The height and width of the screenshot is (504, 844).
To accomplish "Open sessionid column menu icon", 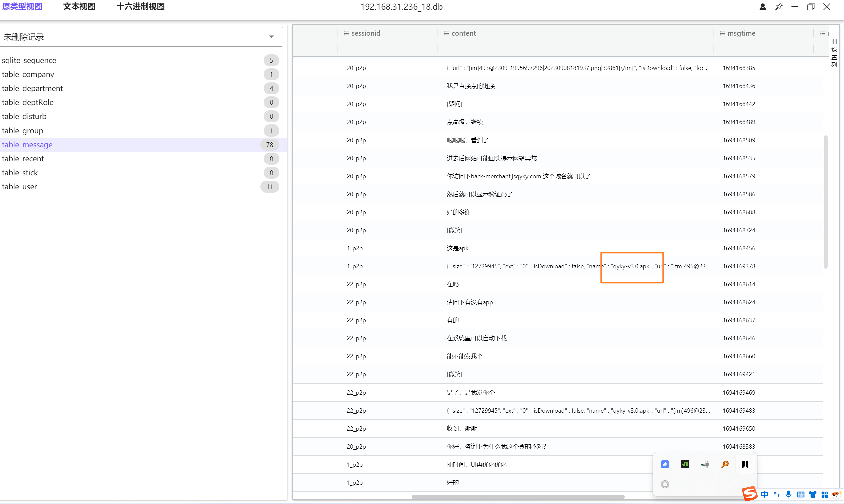I will coord(346,33).
